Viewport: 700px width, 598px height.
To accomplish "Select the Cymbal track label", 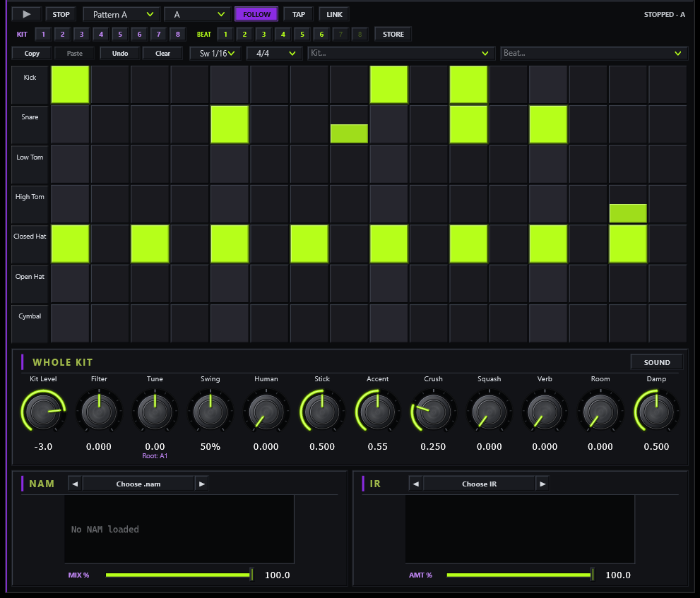I will coord(30,323).
